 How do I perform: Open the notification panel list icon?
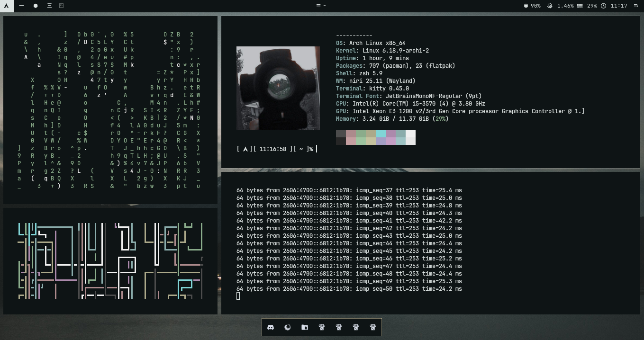(636, 6)
